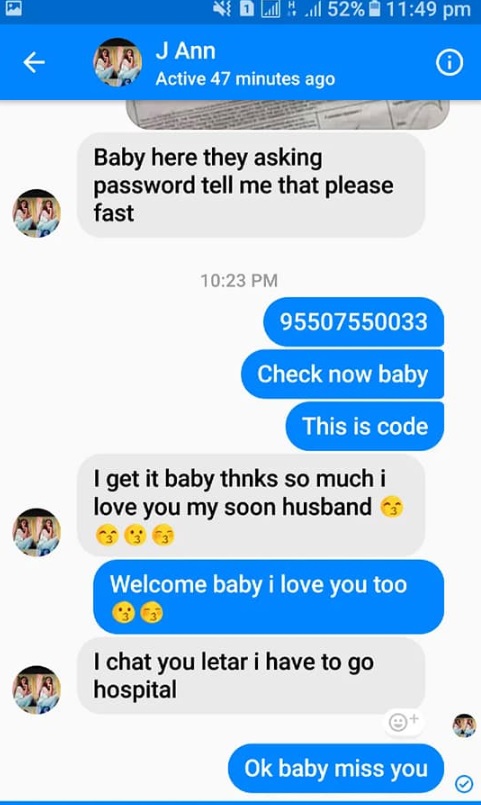The image size is (481, 805).
Task: Tap avatar beside 'have to go hospital' message
Action: pos(36,689)
